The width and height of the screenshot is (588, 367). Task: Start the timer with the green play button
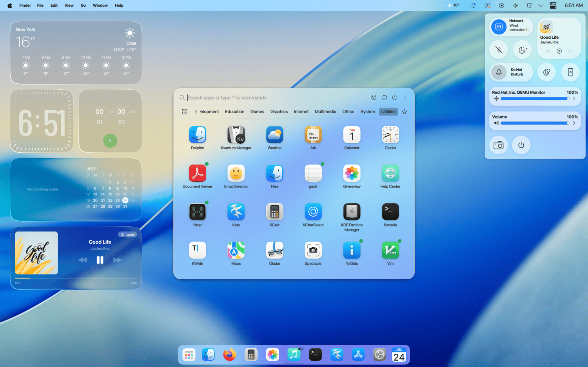[110, 141]
